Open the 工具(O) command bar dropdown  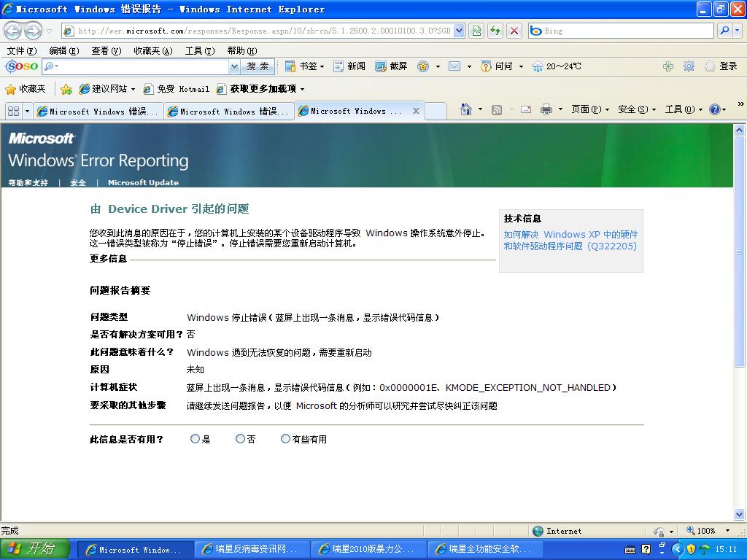683,109
